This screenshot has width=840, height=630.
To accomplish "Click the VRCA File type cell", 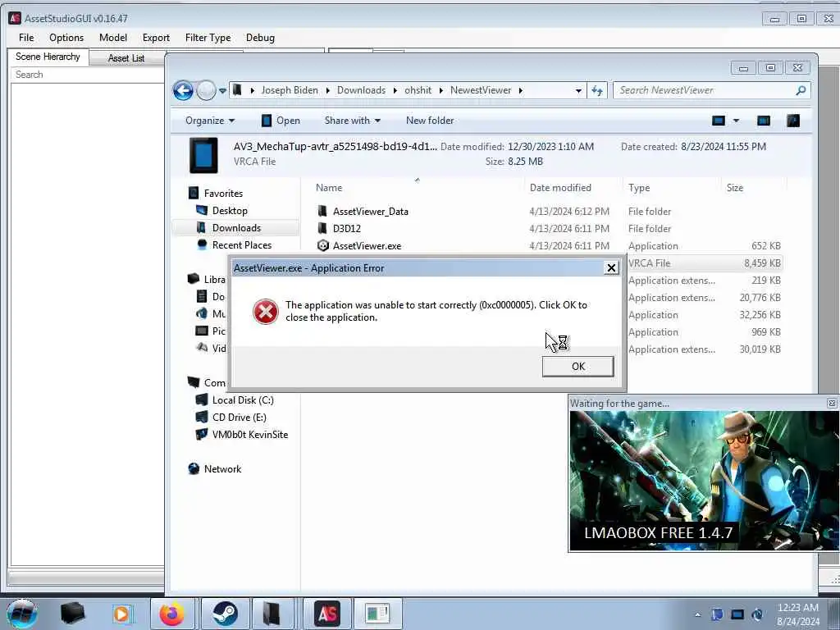I will coord(649,263).
